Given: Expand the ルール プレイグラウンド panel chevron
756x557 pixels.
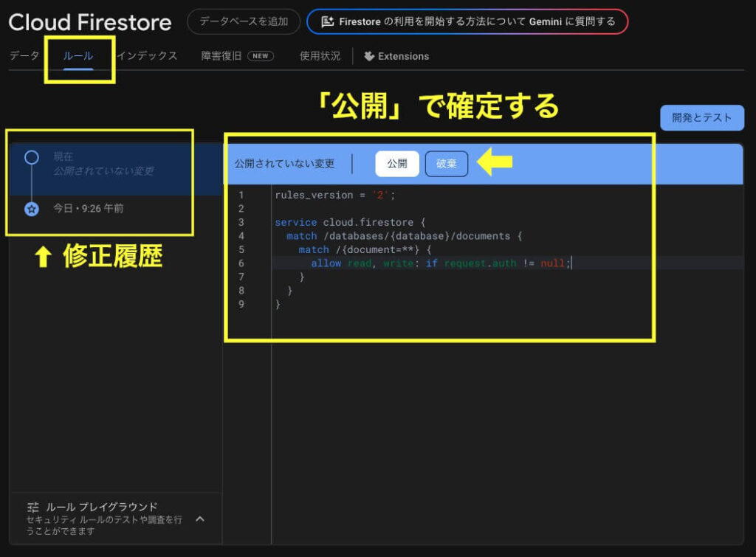Looking at the screenshot, I should pyautogui.click(x=200, y=519).
